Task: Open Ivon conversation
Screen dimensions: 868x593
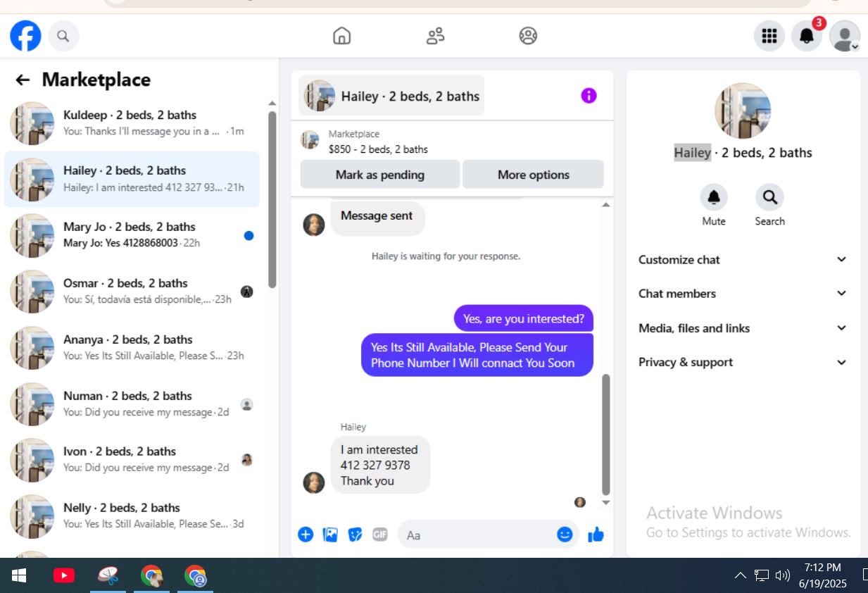Action: click(x=132, y=460)
